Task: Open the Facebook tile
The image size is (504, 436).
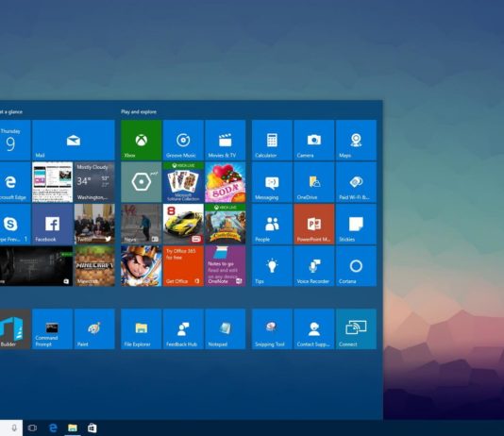Action: click(53, 225)
